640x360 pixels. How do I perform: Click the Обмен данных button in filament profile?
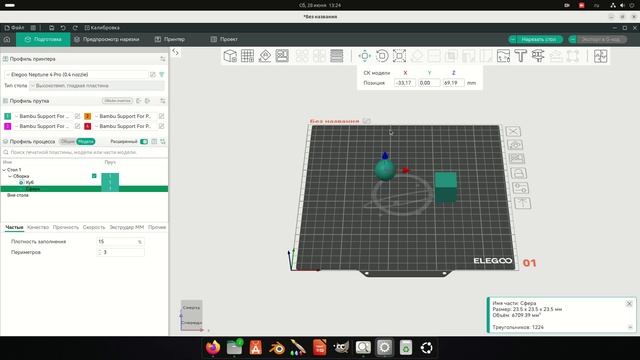click(117, 100)
